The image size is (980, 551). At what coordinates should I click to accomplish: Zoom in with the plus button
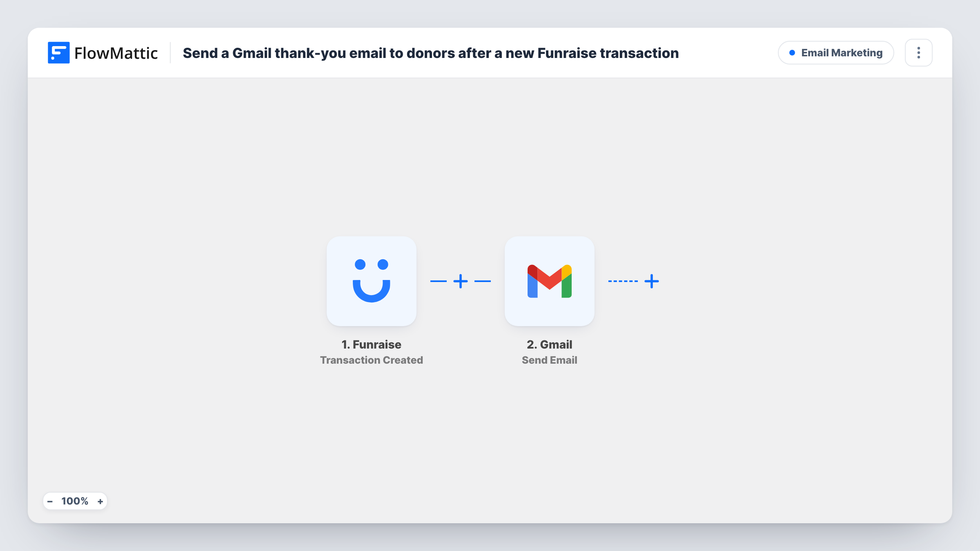(100, 501)
